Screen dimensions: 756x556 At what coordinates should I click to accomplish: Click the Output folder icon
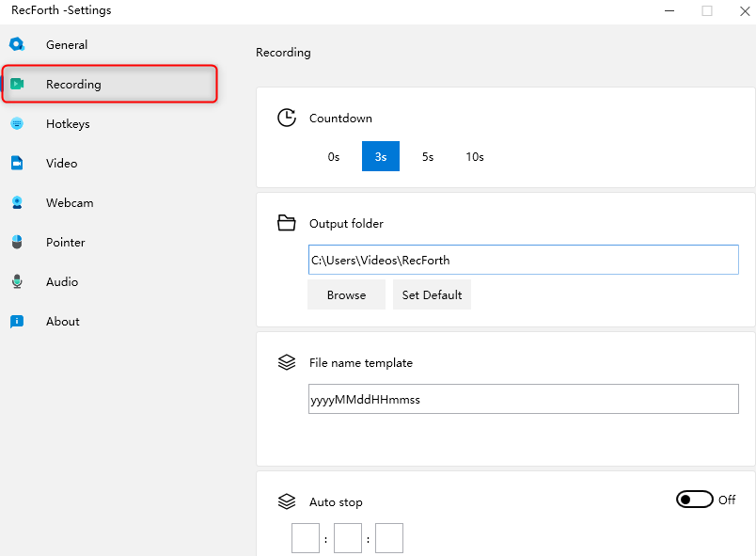[287, 223]
